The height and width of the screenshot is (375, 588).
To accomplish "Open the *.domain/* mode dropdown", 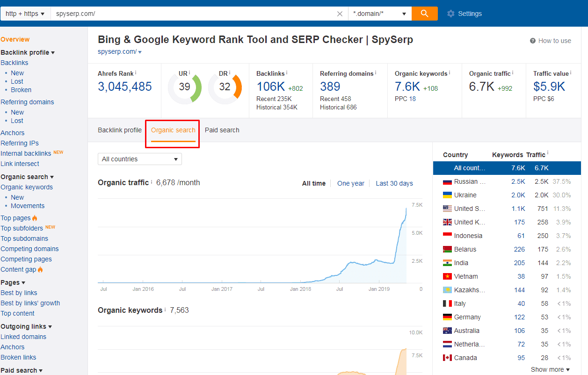I will [x=380, y=14].
